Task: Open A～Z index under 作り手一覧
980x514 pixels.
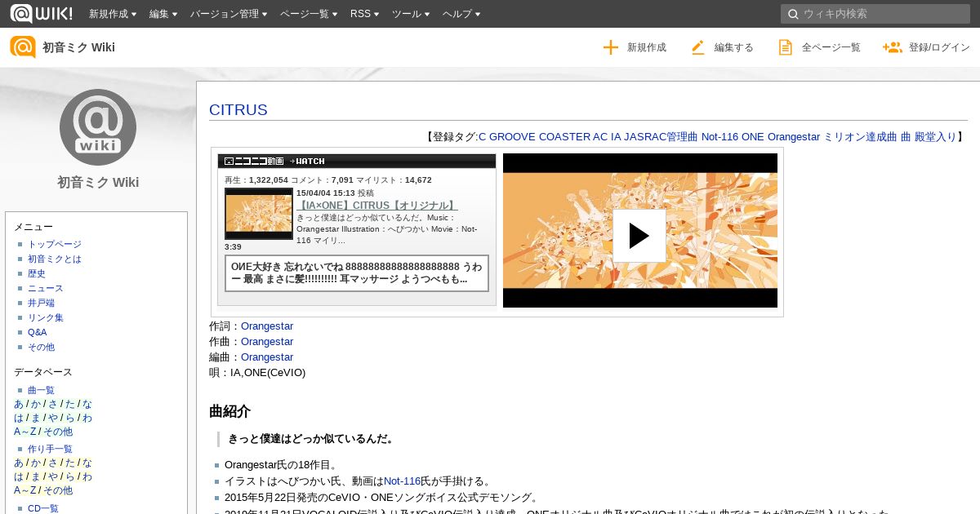Action: 25,490
